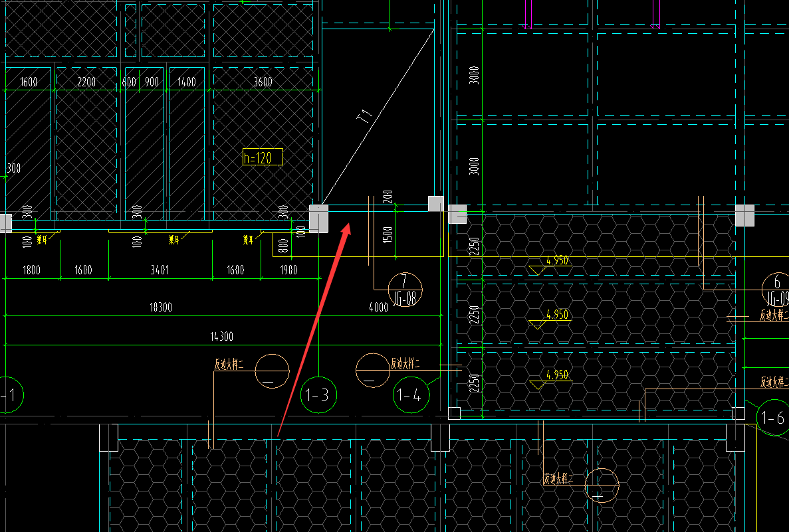Pick the "1400" dimension text
This screenshot has height=532, width=789.
pyautogui.click(x=187, y=82)
